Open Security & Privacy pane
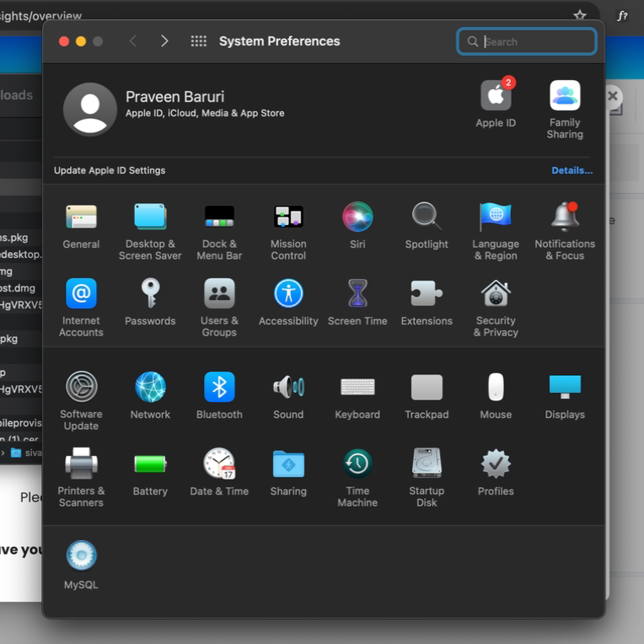This screenshot has width=644, height=644. point(496,308)
